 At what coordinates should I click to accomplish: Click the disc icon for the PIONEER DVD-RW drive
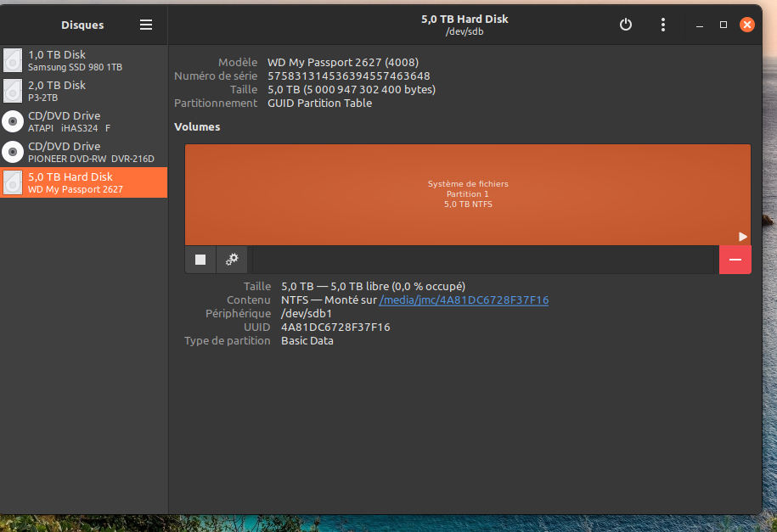pyautogui.click(x=13, y=152)
